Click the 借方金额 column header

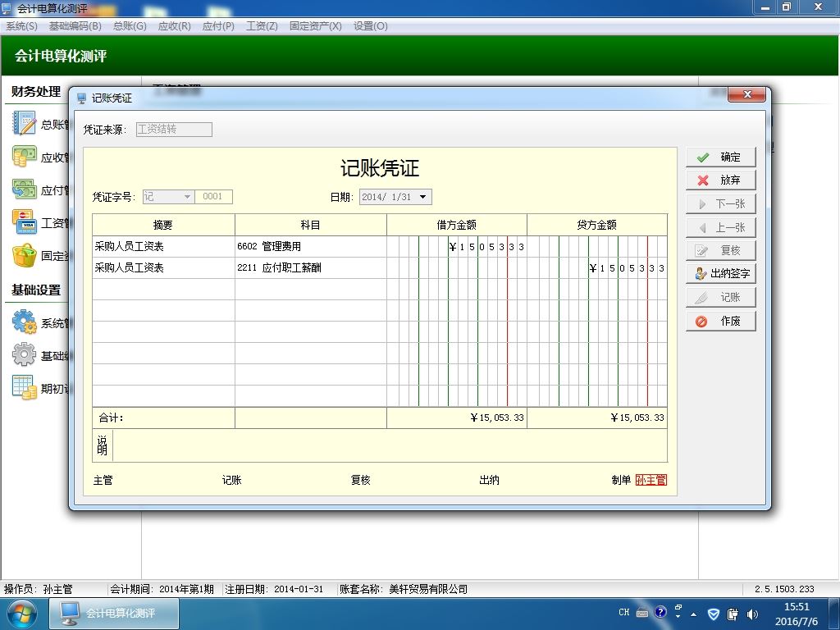pos(457,225)
